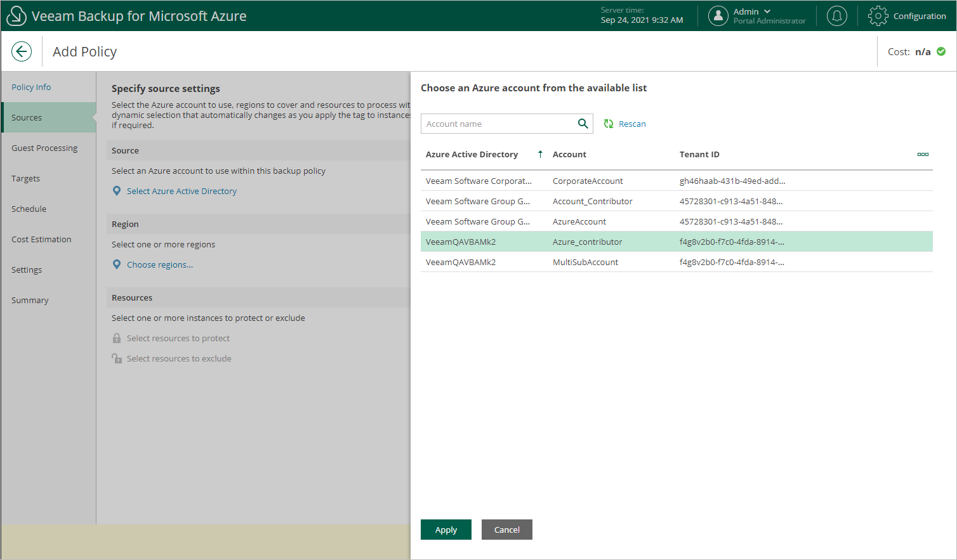
Task: Open the Choose regions link
Action: point(160,264)
